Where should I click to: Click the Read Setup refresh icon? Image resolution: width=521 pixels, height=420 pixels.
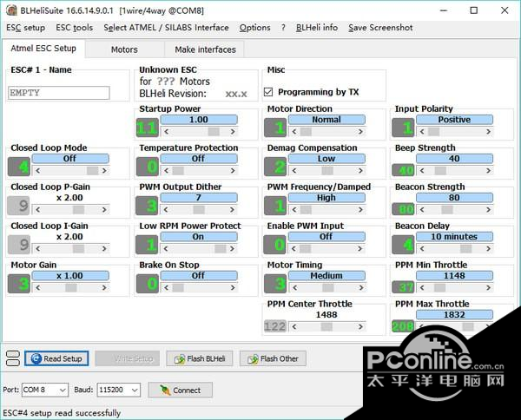point(36,358)
